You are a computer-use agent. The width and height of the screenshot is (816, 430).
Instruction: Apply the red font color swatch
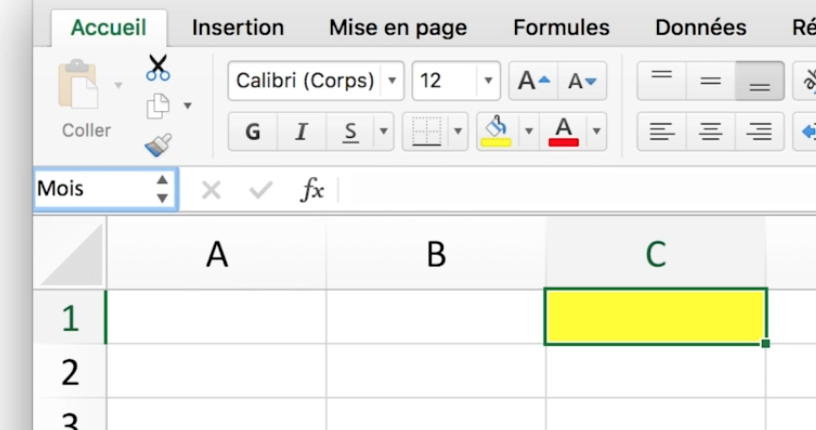point(564,132)
